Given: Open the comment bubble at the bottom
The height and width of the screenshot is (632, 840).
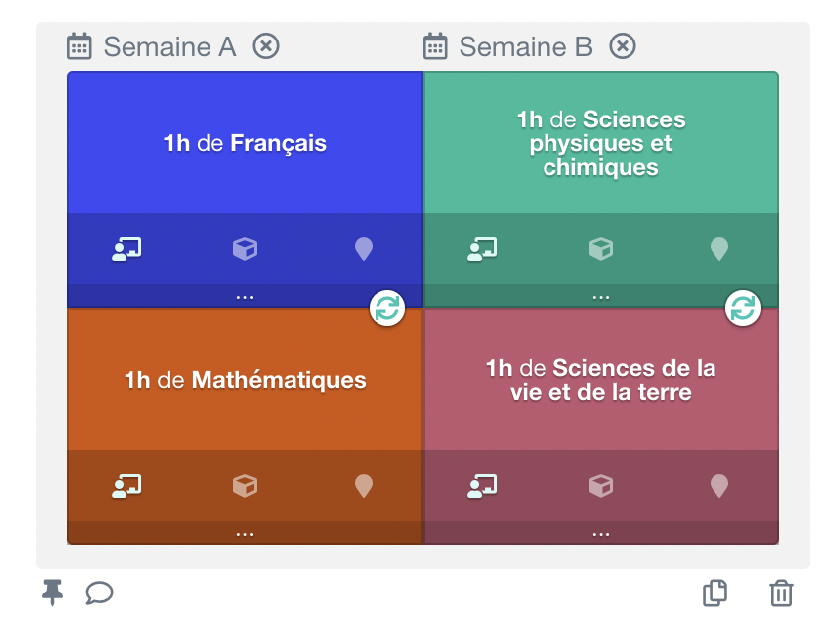Looking at the screenshot, I should tap(99, 593).
